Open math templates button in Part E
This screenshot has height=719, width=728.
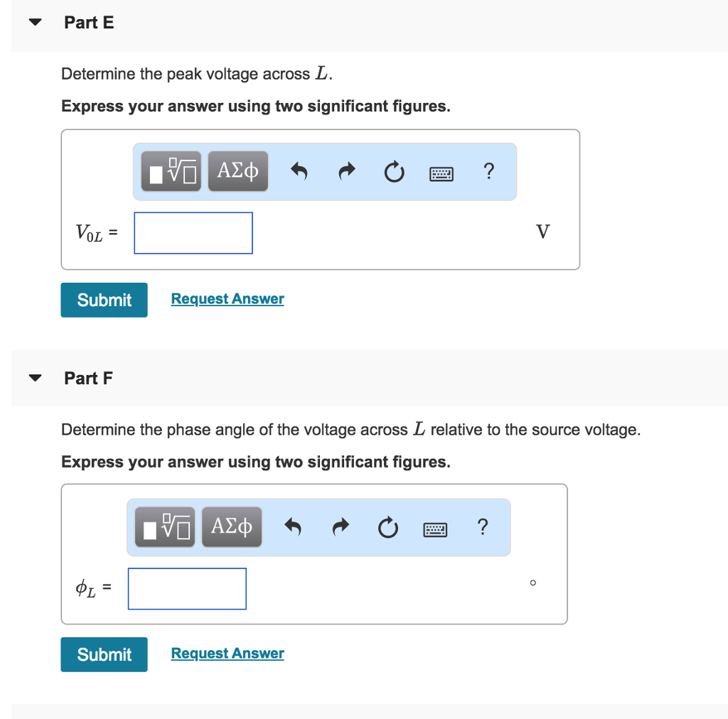[171, 171]
